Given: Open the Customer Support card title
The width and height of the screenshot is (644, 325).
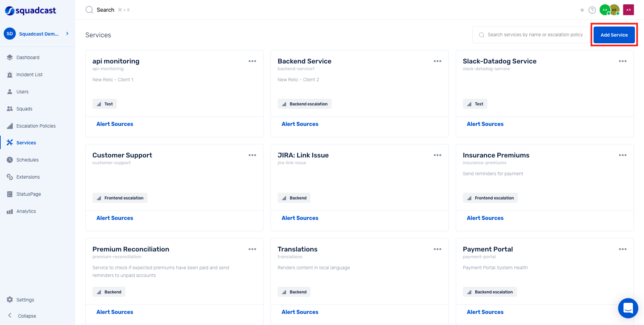Looking at the screenshot, I should (x=122, y=155).
